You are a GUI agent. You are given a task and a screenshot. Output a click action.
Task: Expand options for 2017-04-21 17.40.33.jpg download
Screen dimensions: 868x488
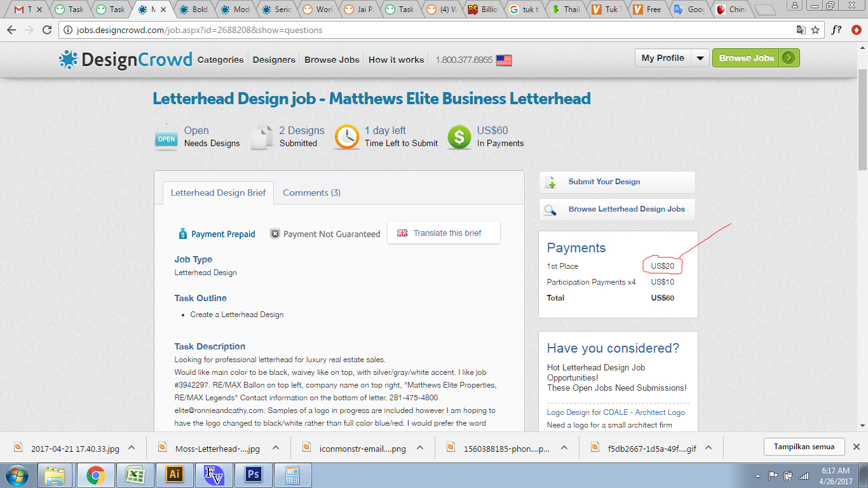coord(132,447)
